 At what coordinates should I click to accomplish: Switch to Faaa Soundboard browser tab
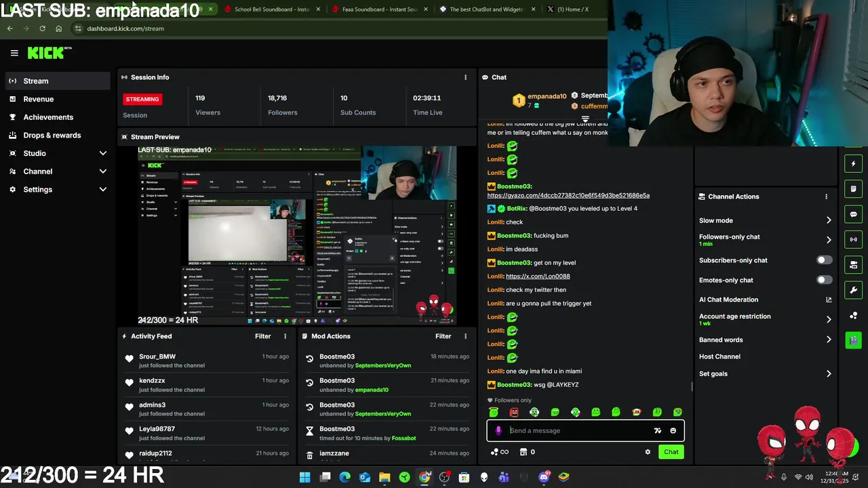(x=379, y=9)
